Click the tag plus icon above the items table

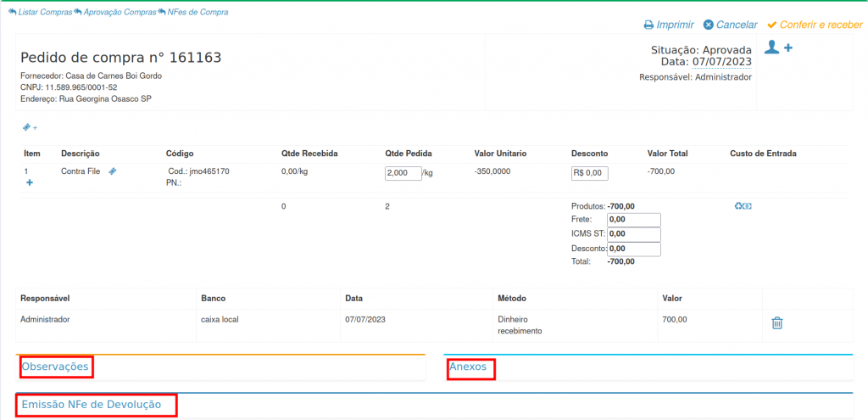pyautogui.click(x=30, y=127)
